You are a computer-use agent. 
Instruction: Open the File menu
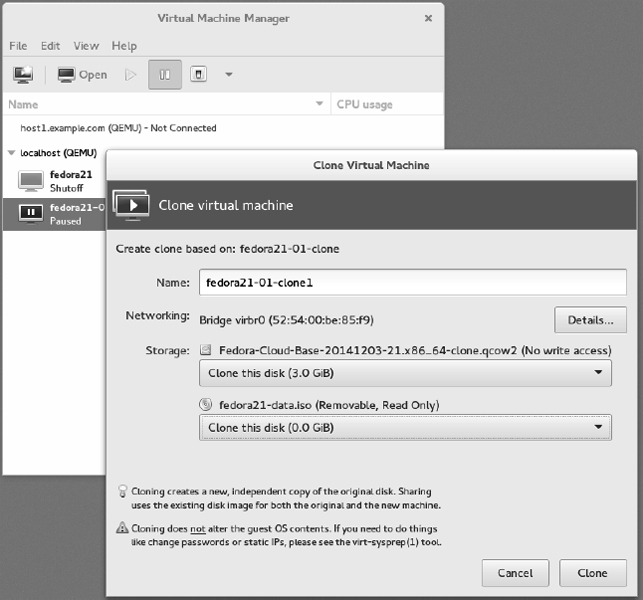[18, 46]
